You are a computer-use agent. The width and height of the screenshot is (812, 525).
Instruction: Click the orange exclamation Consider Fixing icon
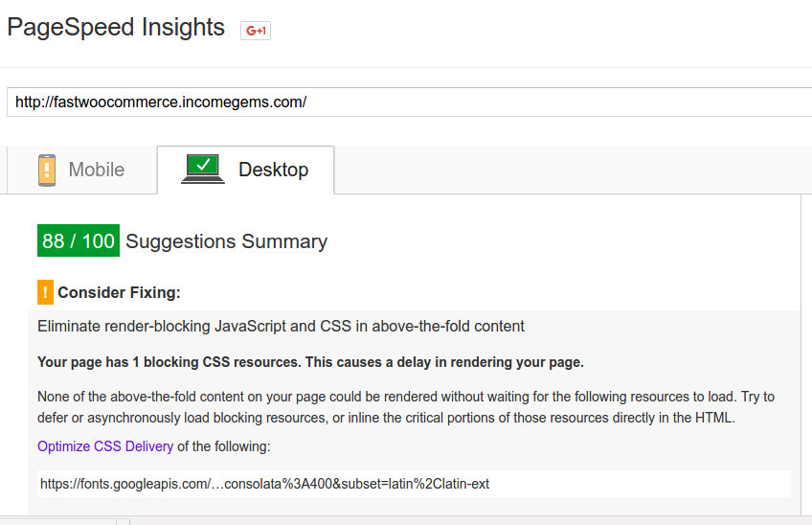click(45, 292)
